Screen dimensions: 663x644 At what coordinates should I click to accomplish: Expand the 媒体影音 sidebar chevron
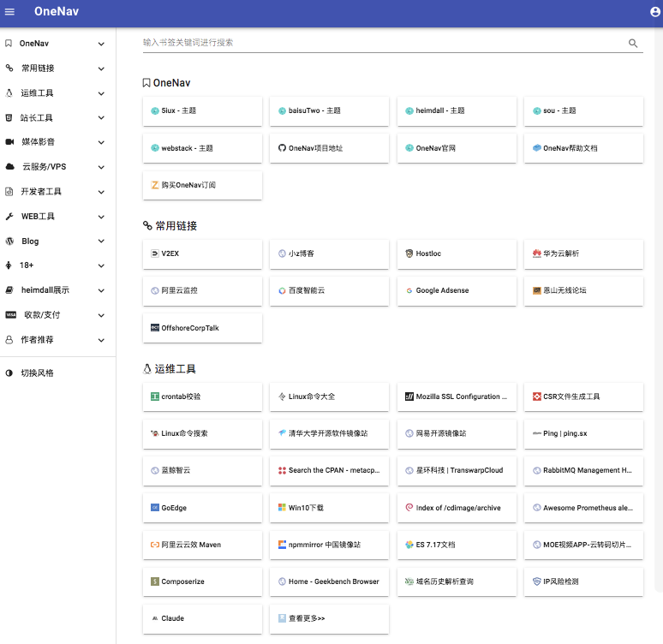point(101,142)
